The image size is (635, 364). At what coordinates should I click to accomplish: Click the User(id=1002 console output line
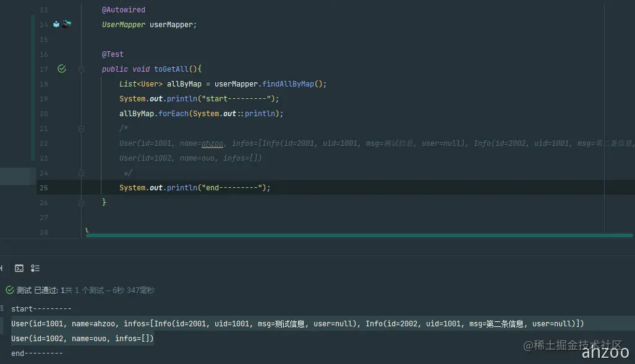pyautogui.click(x=83, y=339)
